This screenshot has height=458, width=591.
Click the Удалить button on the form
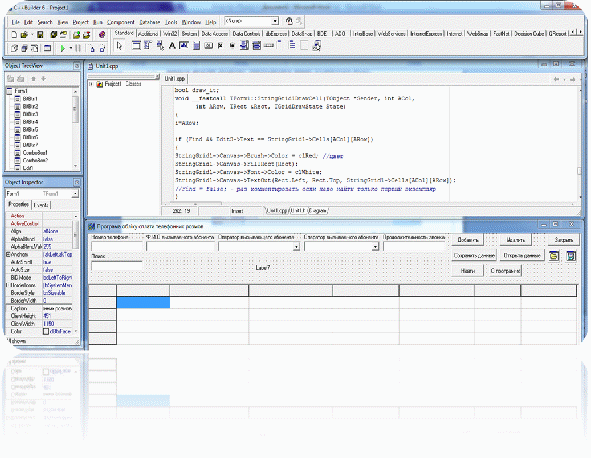(x=515, y=240)
